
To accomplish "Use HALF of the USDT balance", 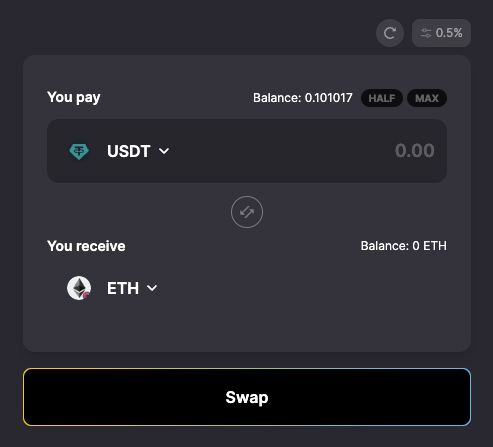I will (x=382, y=98).
